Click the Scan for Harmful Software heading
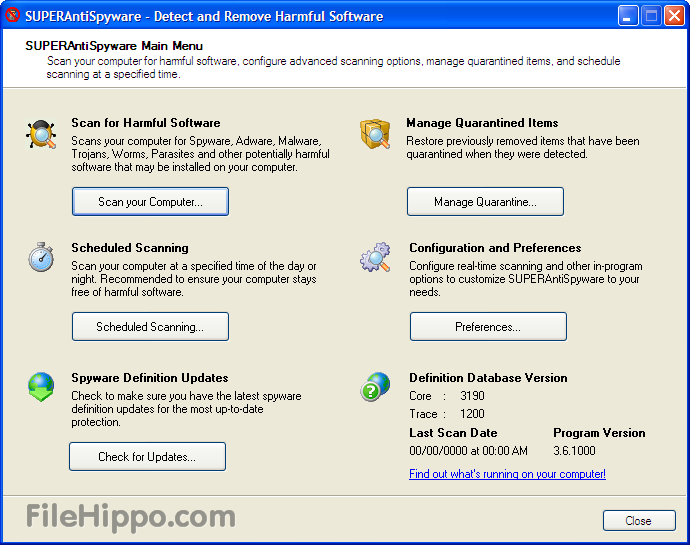 click(x=146, y=123)
